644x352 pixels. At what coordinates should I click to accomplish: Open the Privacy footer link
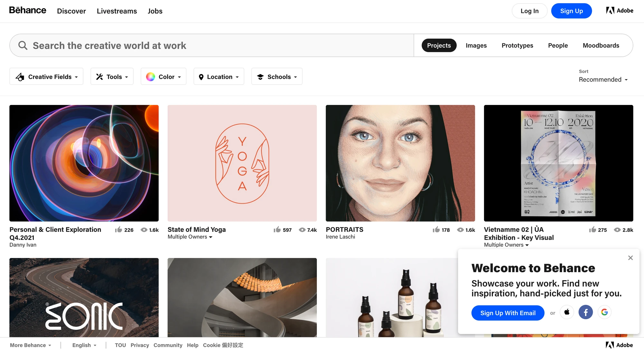[x=139, y=345]
